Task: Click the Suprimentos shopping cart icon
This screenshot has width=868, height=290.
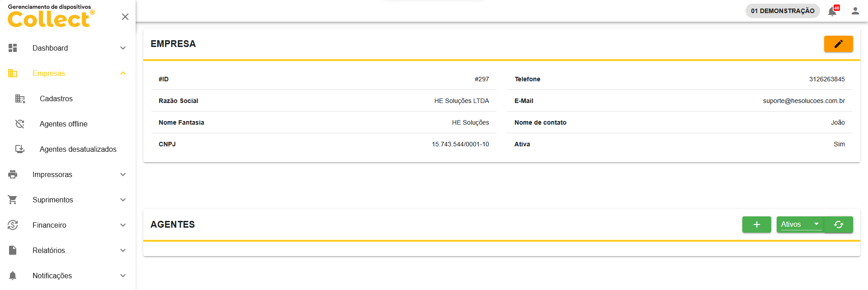Action: pyautogui.click(x=13, y=200)
